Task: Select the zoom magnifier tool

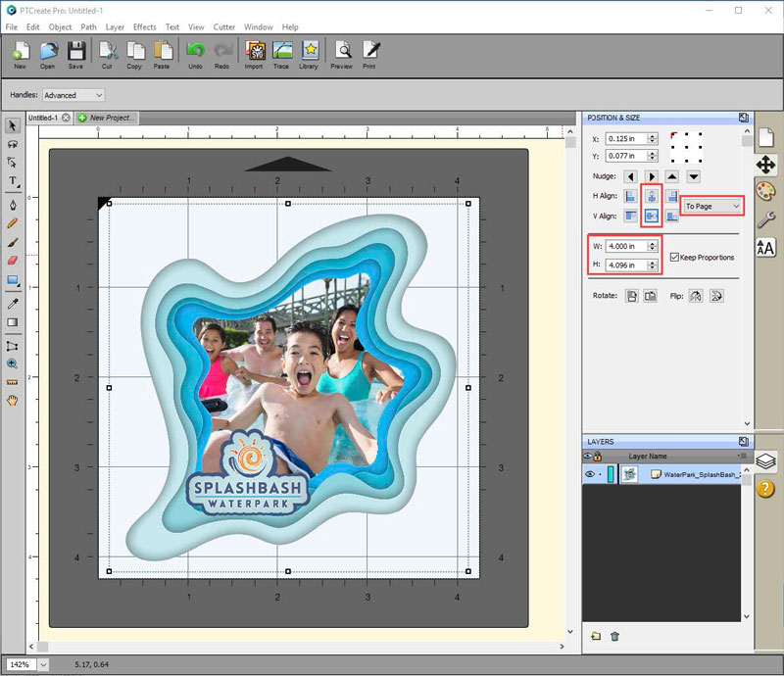Action: click(x=13, y=363)
